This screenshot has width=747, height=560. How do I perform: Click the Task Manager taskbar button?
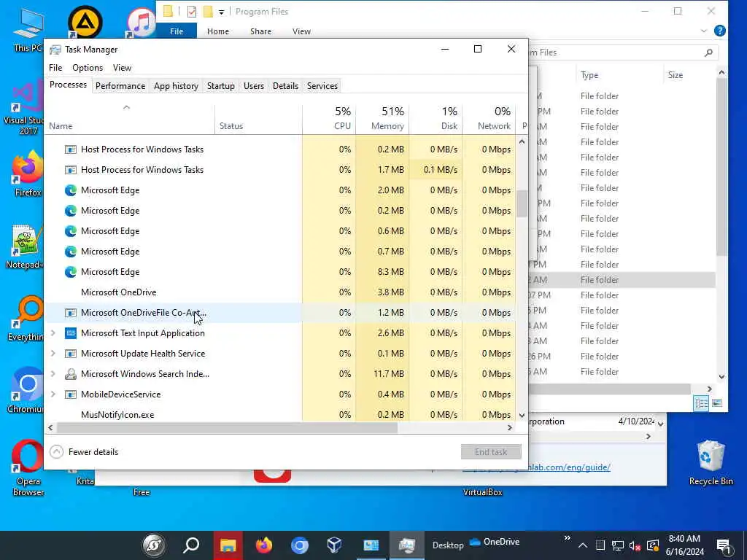[407, 545]
